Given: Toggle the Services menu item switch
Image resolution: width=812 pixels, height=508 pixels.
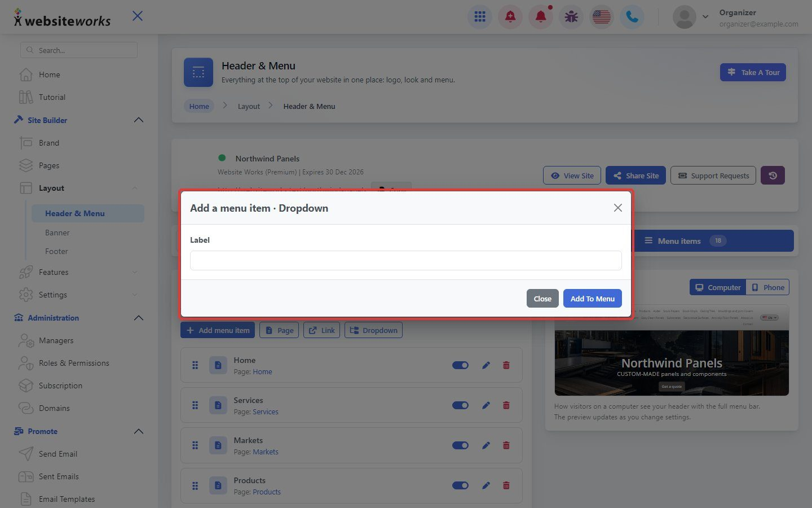Looking at the screenshot, I should click(x=461, y=405).
